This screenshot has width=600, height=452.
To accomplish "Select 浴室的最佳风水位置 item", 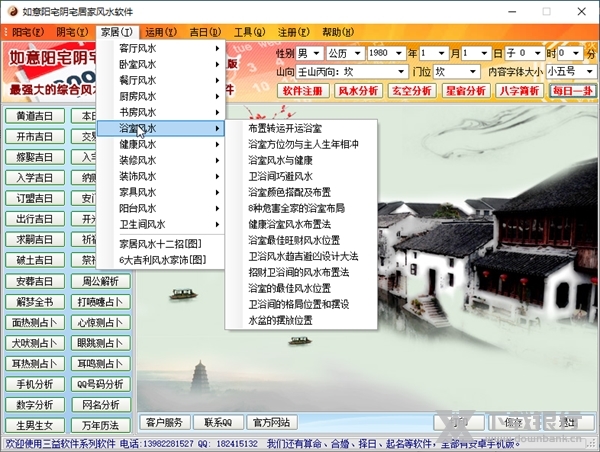I will coord(301,288).
